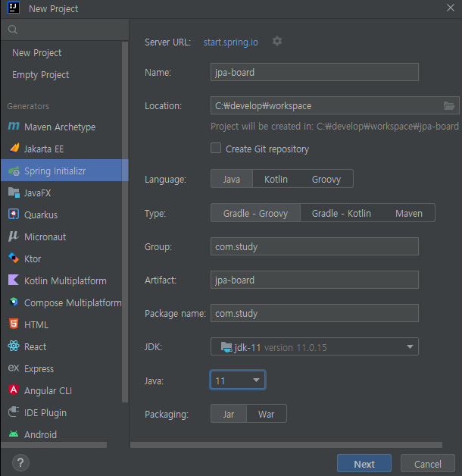Click the Jakarta EE sail icon
Screen dimensions: 462x476
point(14,148)
